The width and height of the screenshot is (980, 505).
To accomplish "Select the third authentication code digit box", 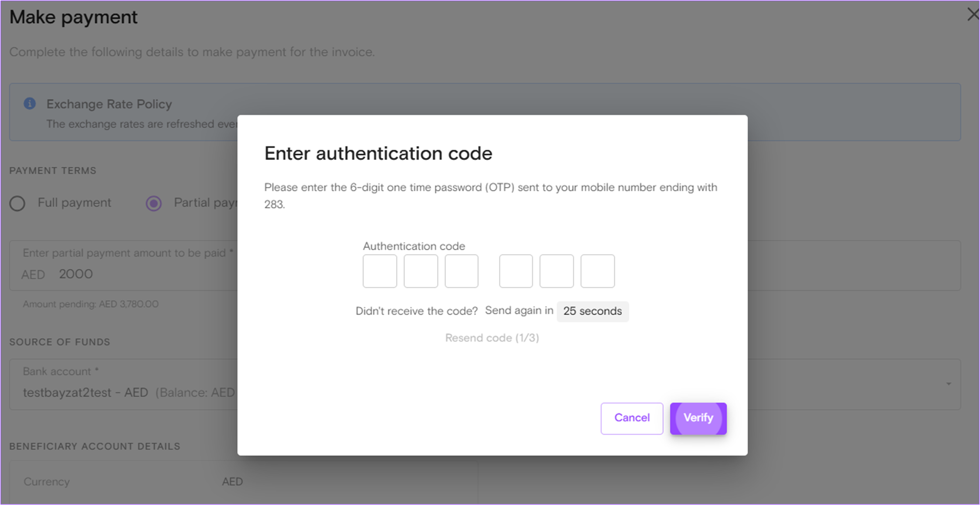I will click(x=462, y=271).
